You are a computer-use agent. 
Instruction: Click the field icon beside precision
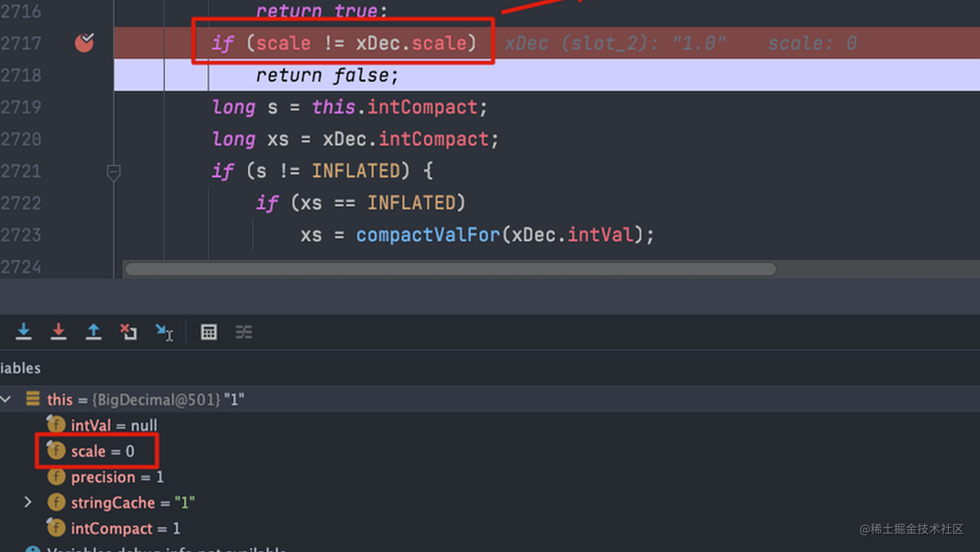click(x=56, y=476)
